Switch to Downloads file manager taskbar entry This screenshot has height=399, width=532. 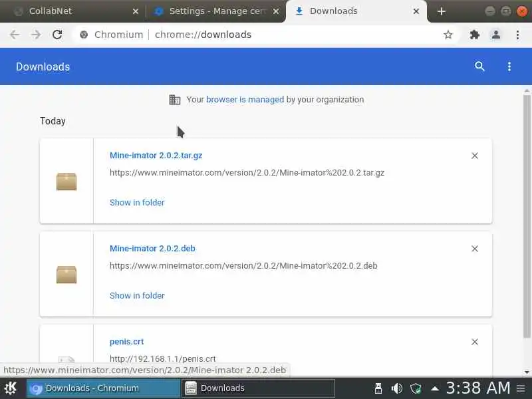pyautogui.click(x=258, y=388)
